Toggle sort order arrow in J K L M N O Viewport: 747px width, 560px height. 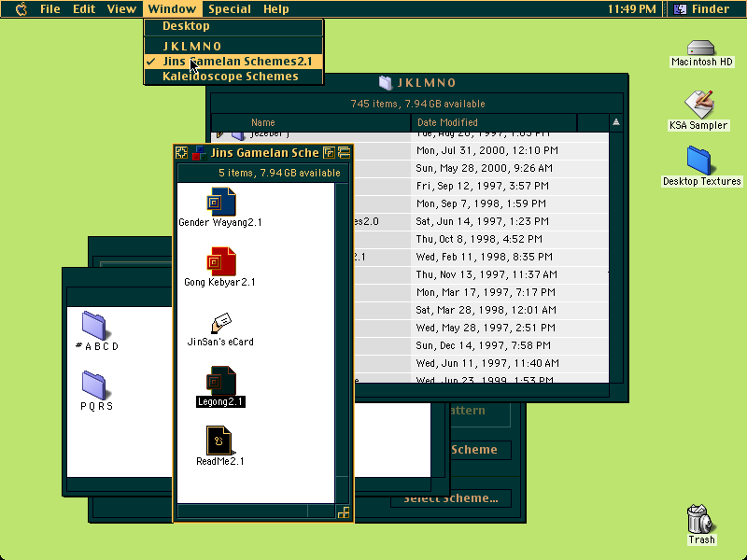616,122
